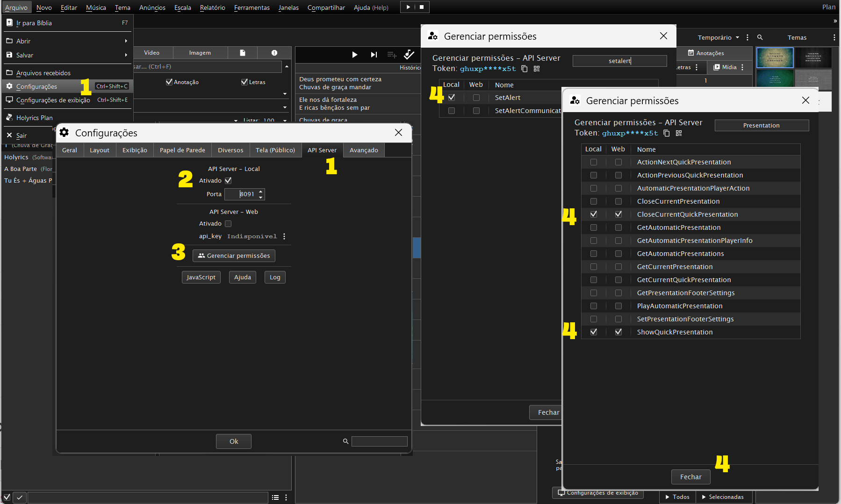Click the JavaScript button
This screenshot has width=841, height=504.
click(201, 277)
